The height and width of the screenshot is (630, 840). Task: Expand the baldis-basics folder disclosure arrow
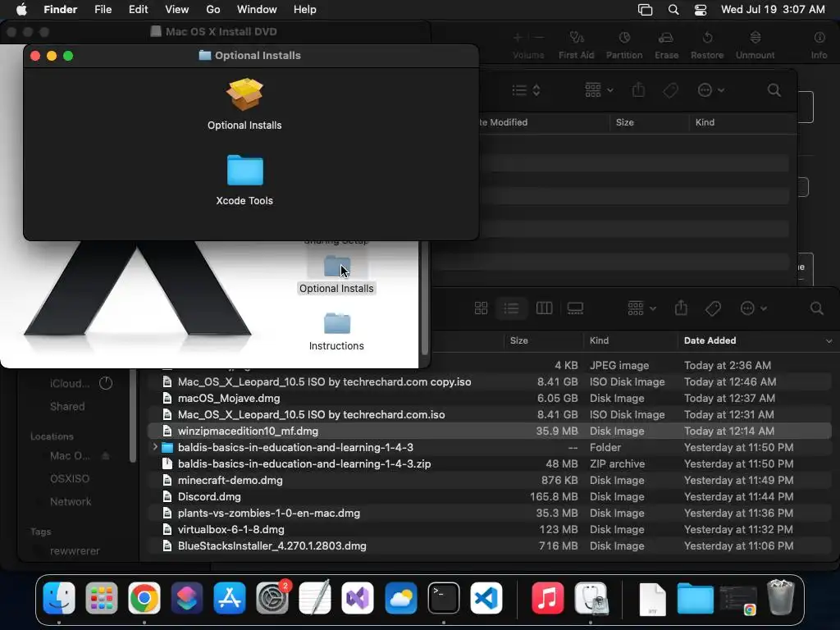pos(155,447)
